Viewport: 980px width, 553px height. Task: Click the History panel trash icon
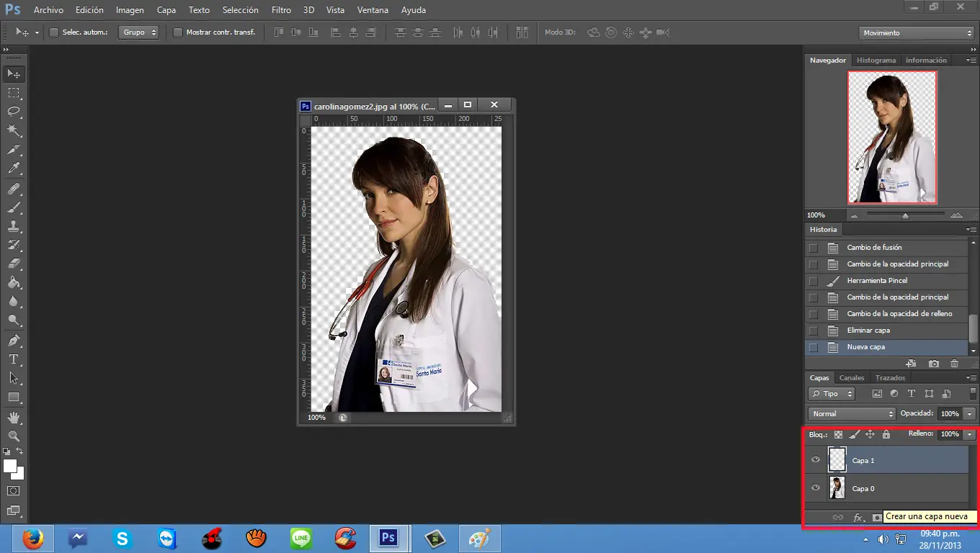coord(955,364)
